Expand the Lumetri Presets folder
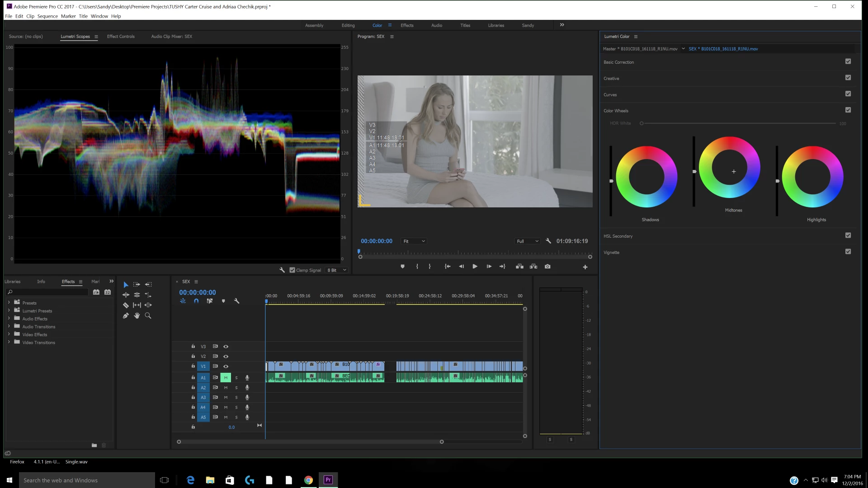The height and width of the screenshot is (488, 868). pos(9,310)
